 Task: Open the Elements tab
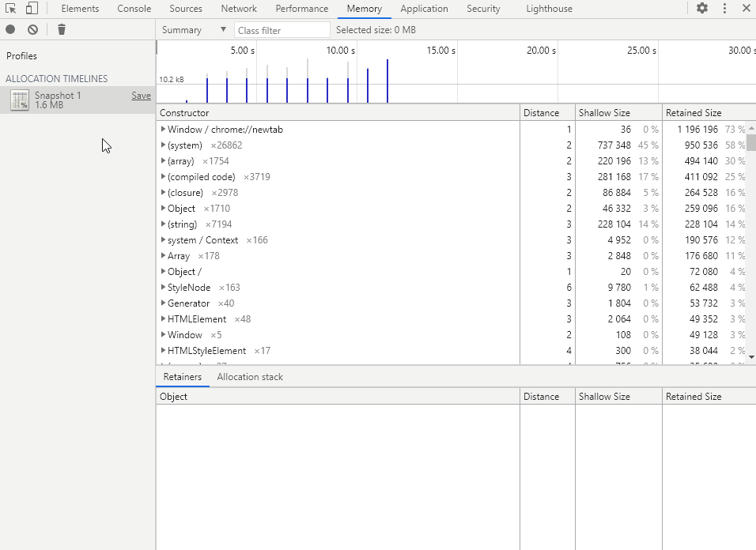(80, 9)
